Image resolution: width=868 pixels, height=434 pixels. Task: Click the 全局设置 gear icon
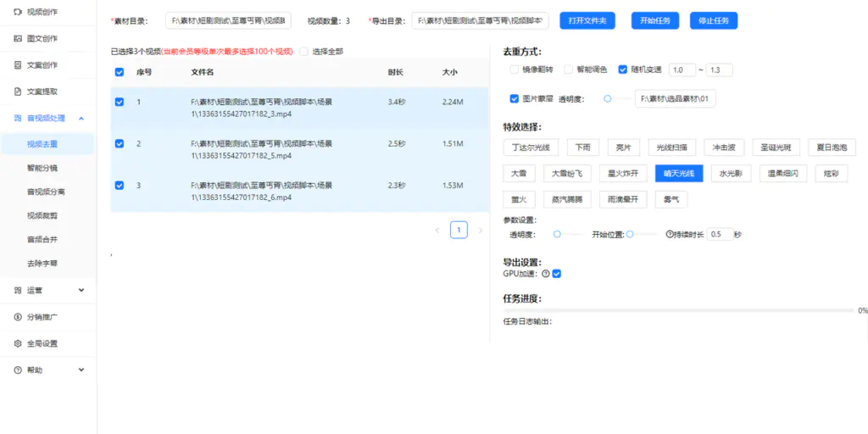(x=19, y=343)
